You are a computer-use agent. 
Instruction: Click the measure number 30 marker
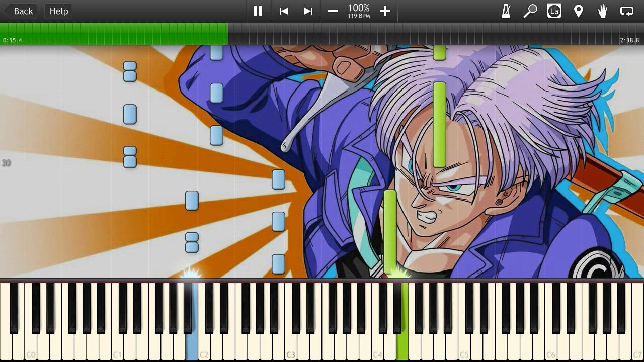click(x=6, y=163)
